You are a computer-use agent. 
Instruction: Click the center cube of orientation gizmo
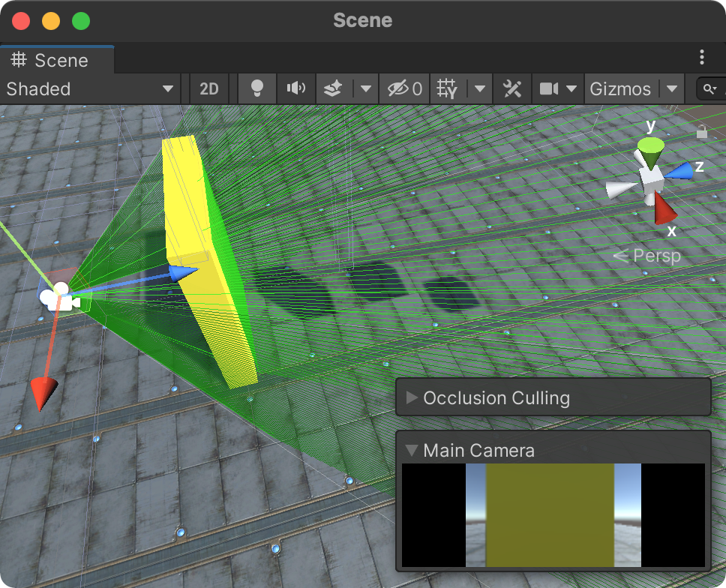coord(652,178)
